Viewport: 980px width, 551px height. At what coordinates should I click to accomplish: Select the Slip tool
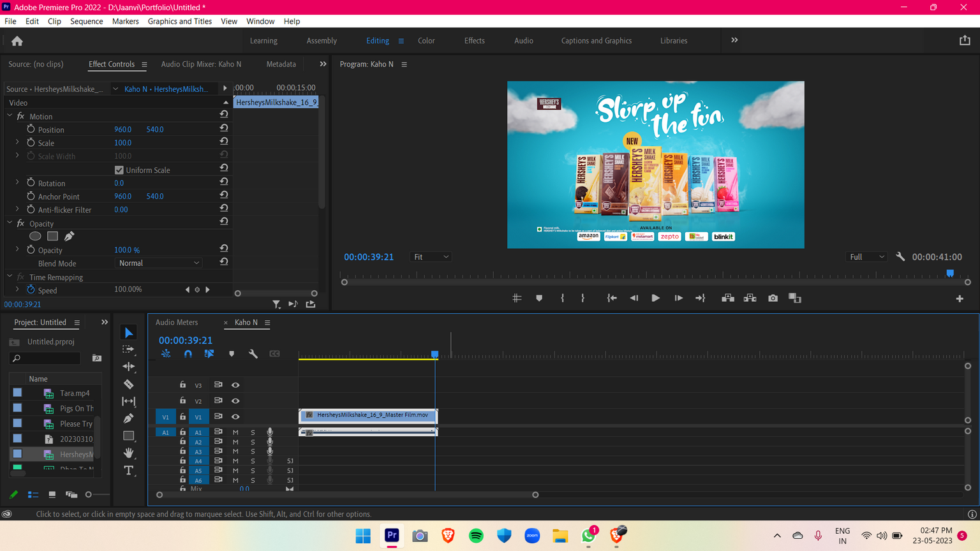click(129, 401)
